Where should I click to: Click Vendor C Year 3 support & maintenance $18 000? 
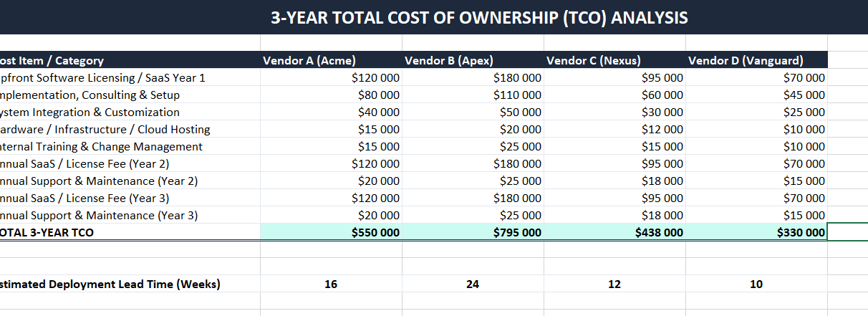pos(615,215)
